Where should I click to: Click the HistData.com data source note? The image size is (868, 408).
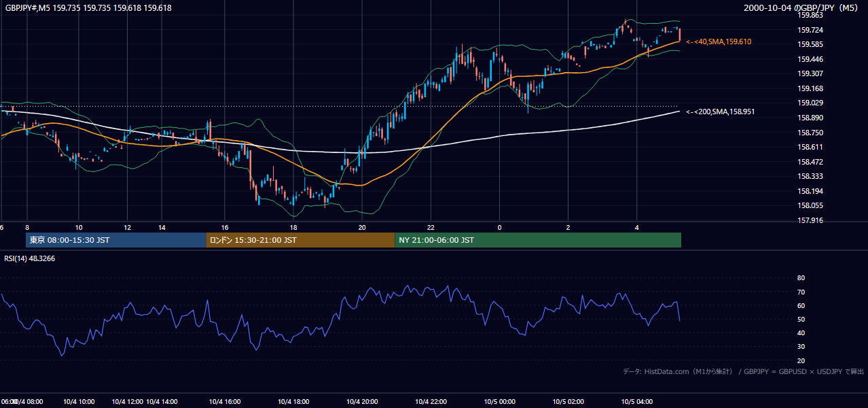tap(744, 371)
